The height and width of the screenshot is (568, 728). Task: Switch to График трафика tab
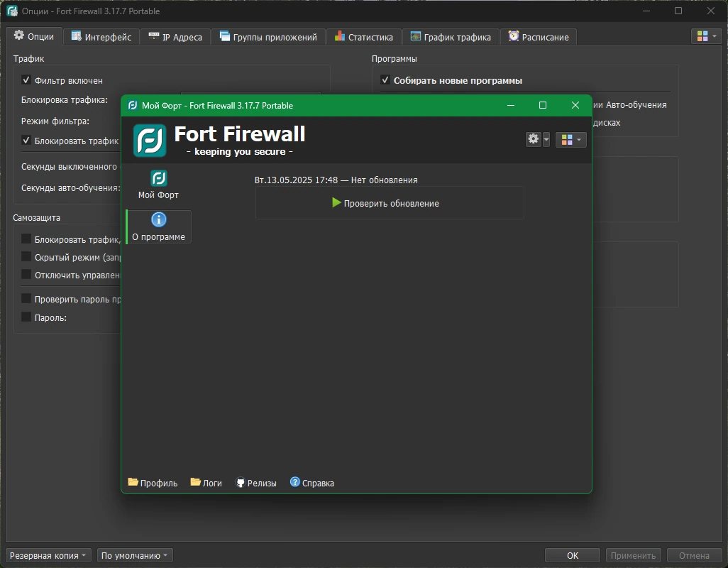(451, 37)
